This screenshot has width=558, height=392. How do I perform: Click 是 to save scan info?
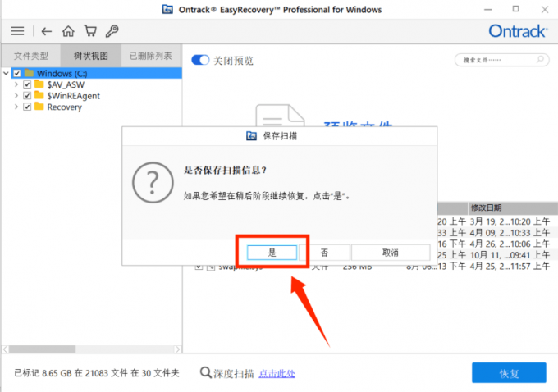point(272,253)
